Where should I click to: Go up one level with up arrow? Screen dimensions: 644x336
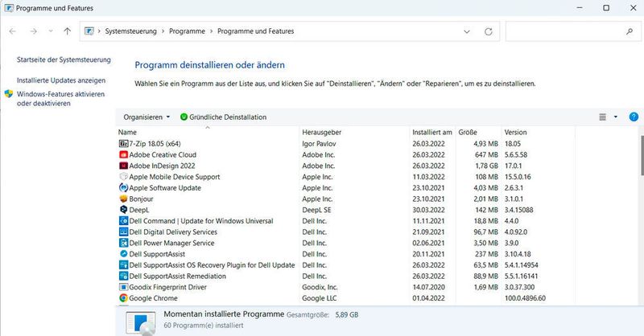[68, 31]
